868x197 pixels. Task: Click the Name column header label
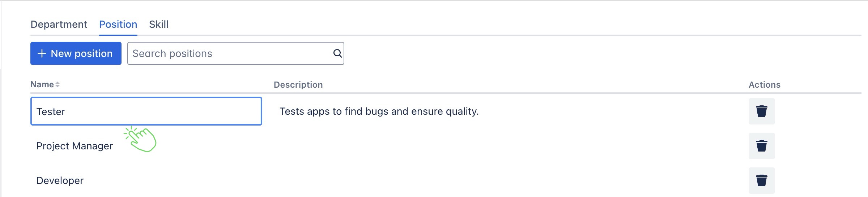[x=42, y=84]
